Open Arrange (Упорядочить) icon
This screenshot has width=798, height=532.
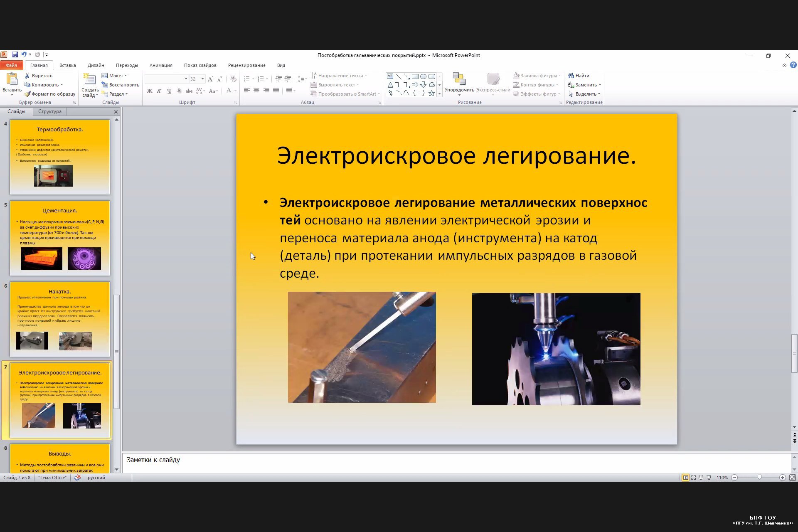pyautogui.click(x=459, y=79)
